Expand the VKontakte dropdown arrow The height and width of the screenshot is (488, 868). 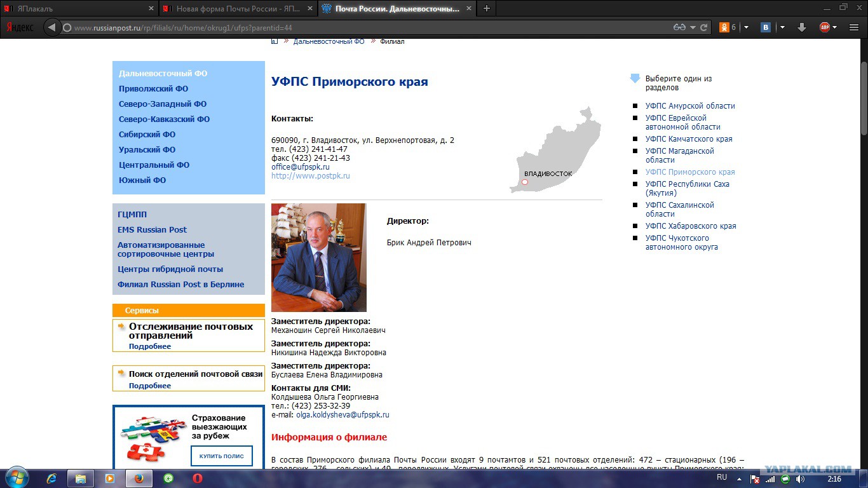pyautogui.click(x=782, y=27)
